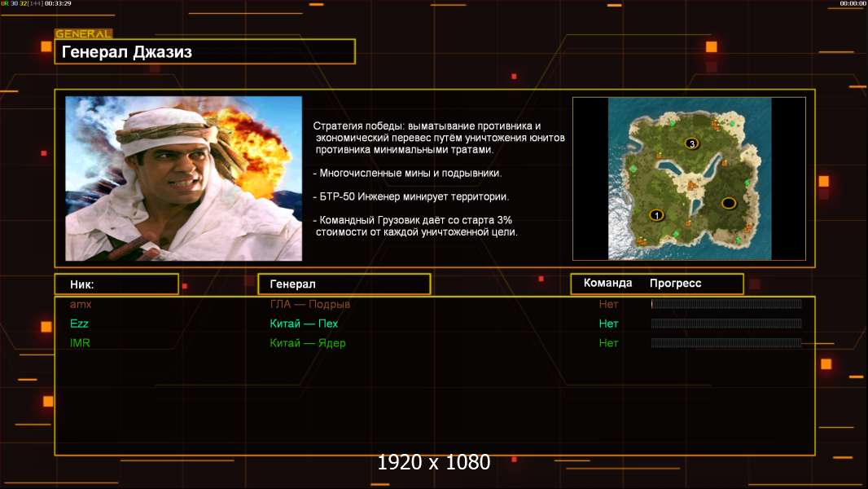Select start position 3 on map

coord(691,143)
